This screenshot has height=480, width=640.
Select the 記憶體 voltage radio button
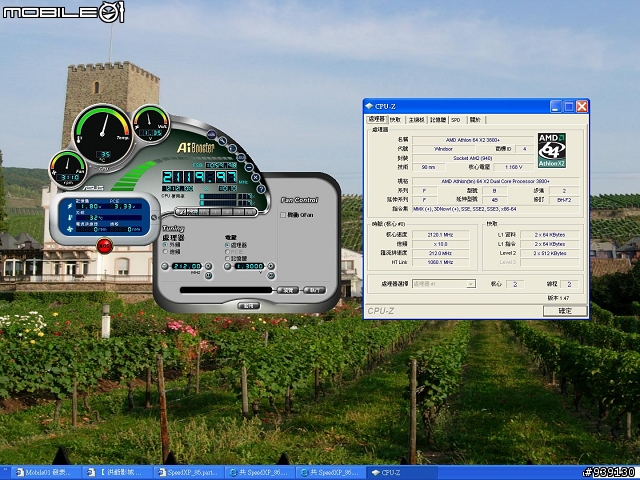227,258
